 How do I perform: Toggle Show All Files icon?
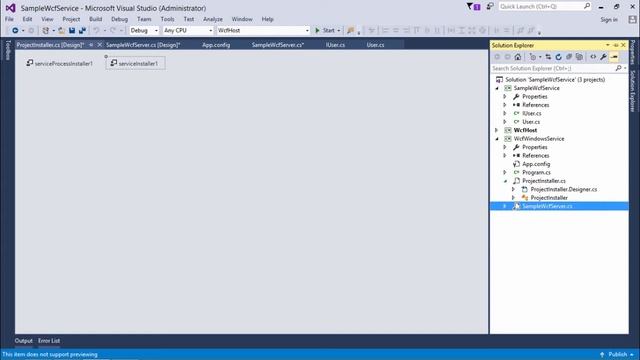click(x=579, y=57)
